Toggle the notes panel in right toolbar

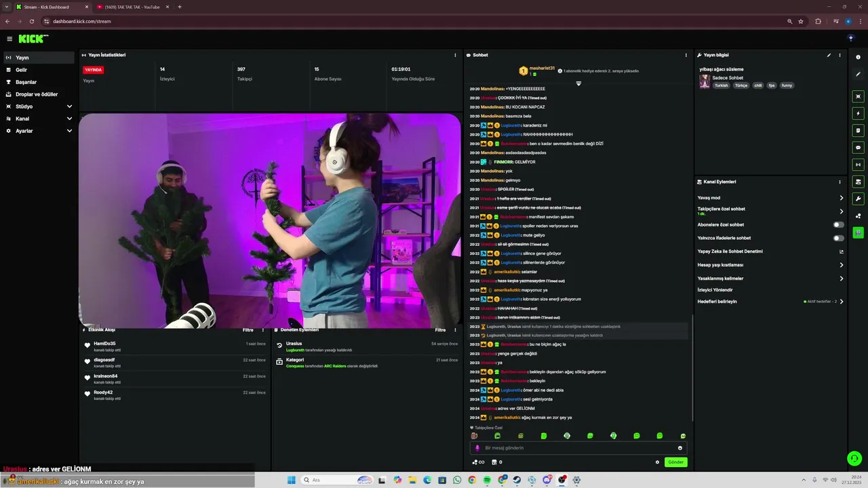858,131
